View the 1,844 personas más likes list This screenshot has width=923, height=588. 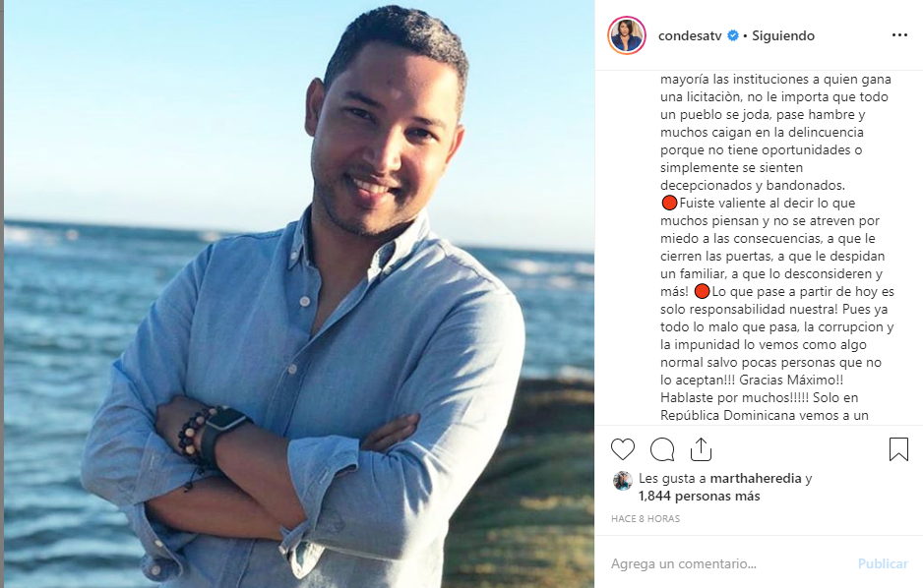[700, 497]
